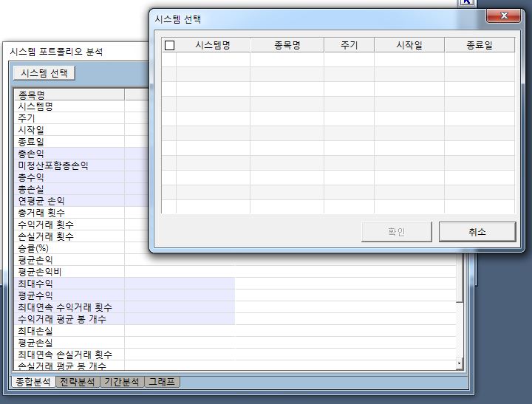Viewport: 532px width, 404px height.
Task: Select the 연평균 손익 row
Action: [x=41, y=201]
